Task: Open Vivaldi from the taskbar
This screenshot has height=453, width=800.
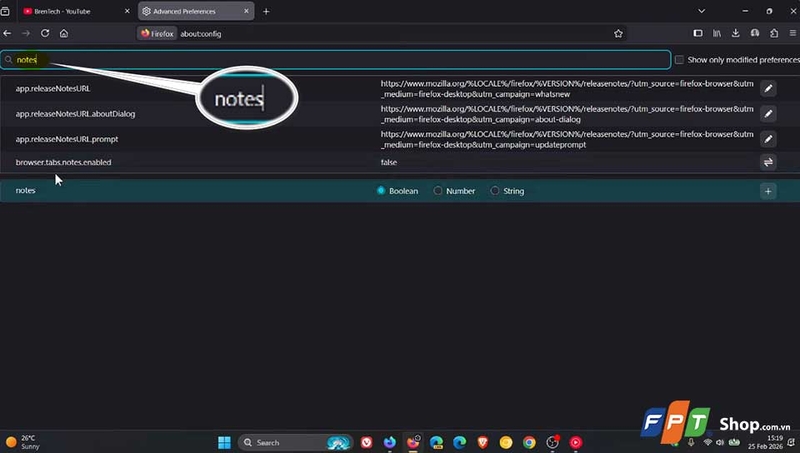Action: point(366,442)
